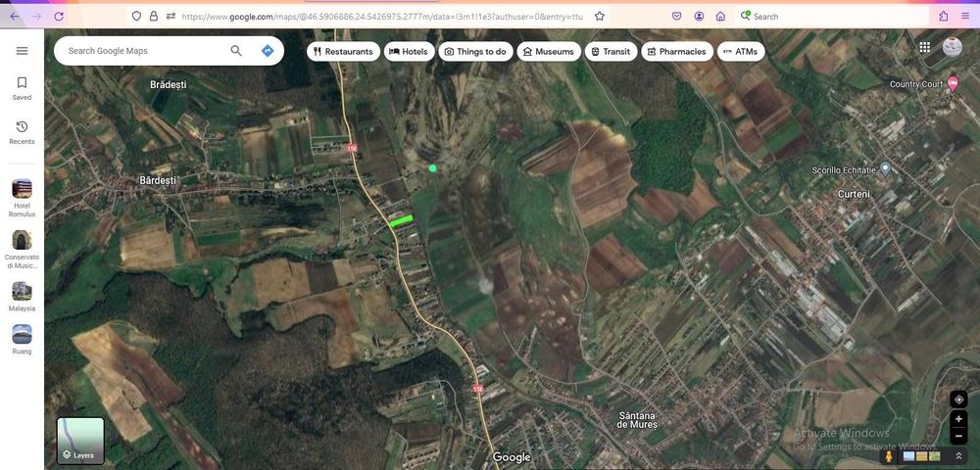Viewport: 980px width, 470px height.
Task: Go back with the browser back arrow
Action: point(15,17)
